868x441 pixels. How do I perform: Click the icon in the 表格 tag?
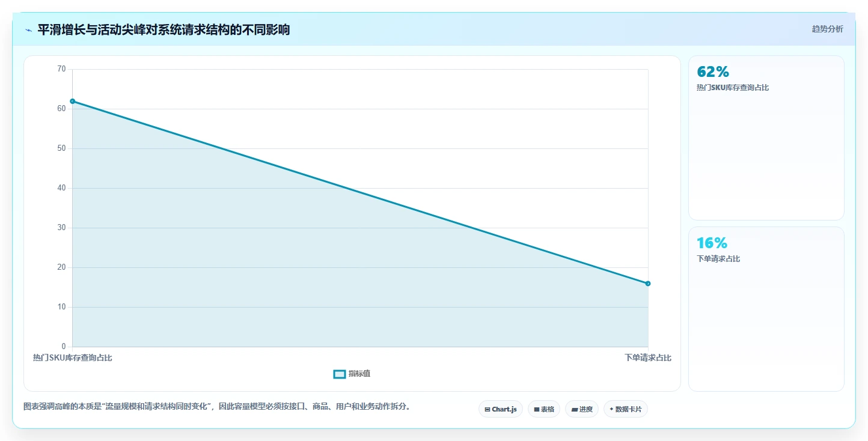536,409
